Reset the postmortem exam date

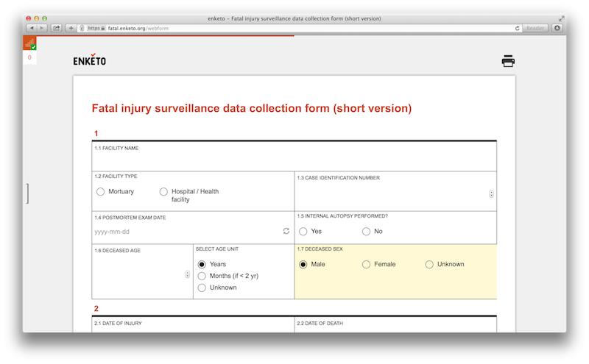286,231
